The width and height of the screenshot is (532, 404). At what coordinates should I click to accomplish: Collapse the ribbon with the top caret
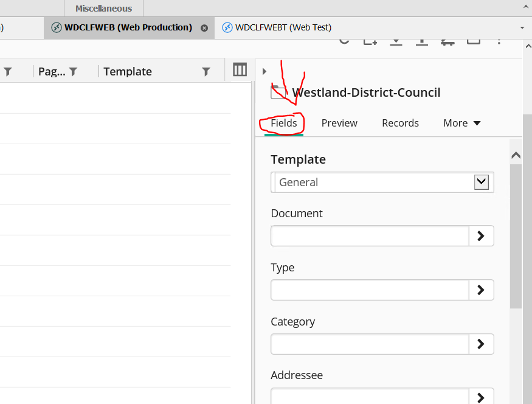coord(526,7)
